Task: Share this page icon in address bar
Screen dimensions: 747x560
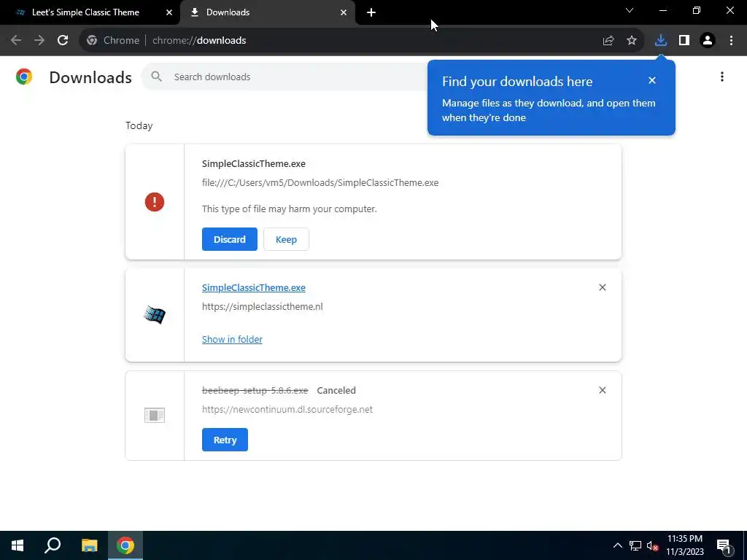Action: [x=608, y=41]
